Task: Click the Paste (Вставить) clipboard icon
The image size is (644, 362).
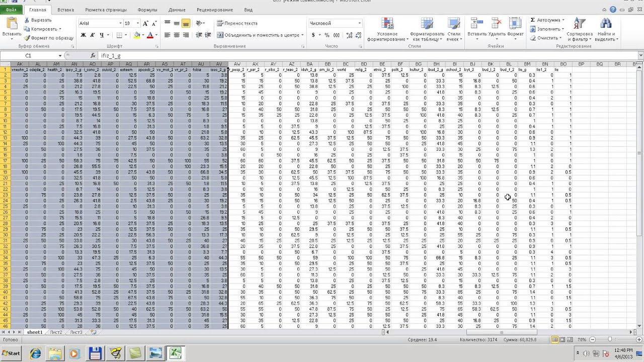Action: [x=11, y=24]
